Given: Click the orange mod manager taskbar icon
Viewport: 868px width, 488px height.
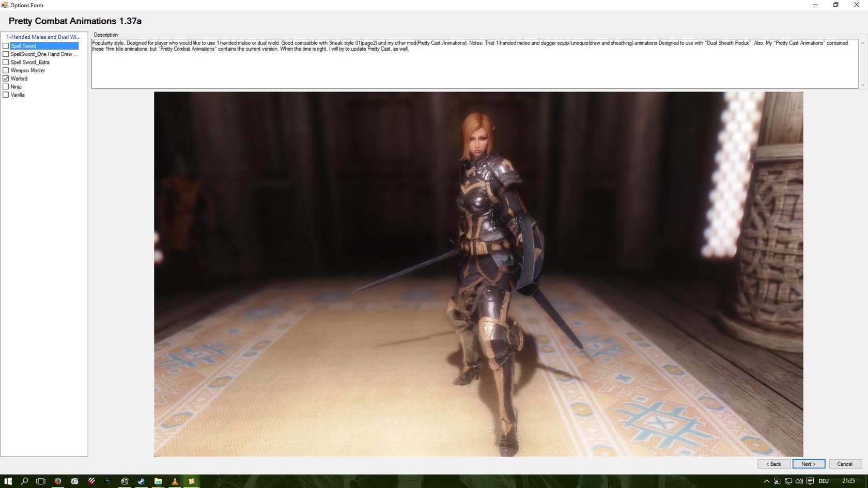Looking at the screenshot, I should pos(192,481).
